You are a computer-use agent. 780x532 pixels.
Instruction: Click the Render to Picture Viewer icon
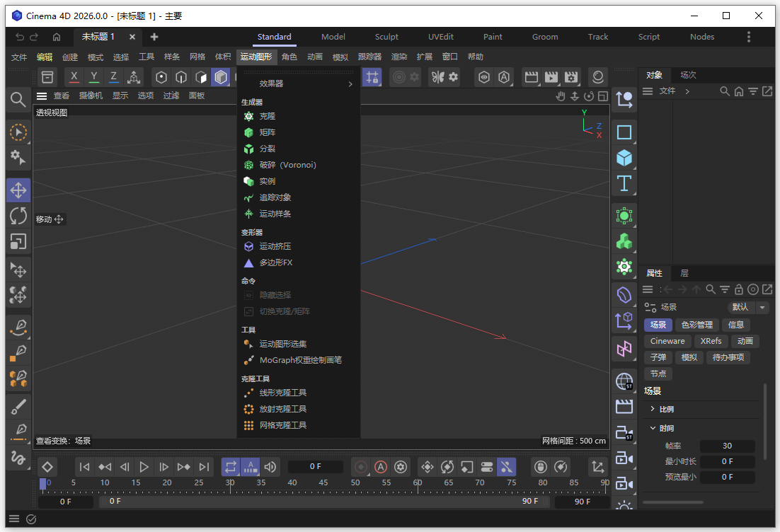[x=553, y=78]
